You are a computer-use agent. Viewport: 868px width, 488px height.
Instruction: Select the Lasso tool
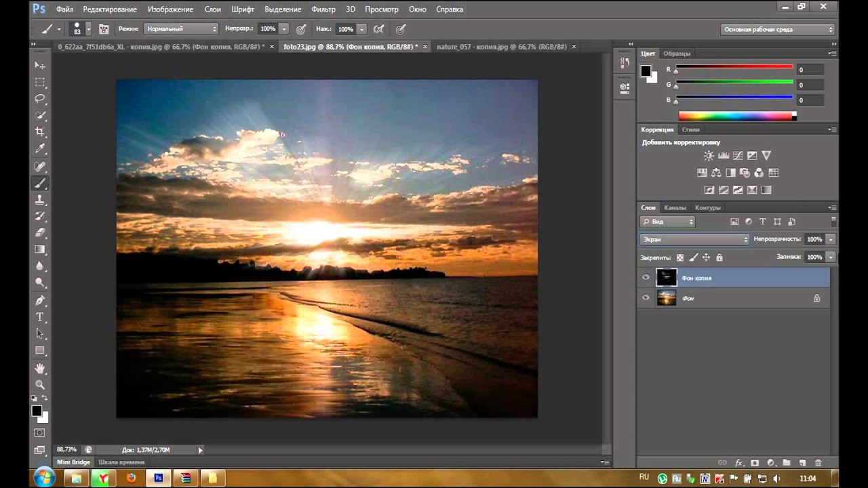40,99
